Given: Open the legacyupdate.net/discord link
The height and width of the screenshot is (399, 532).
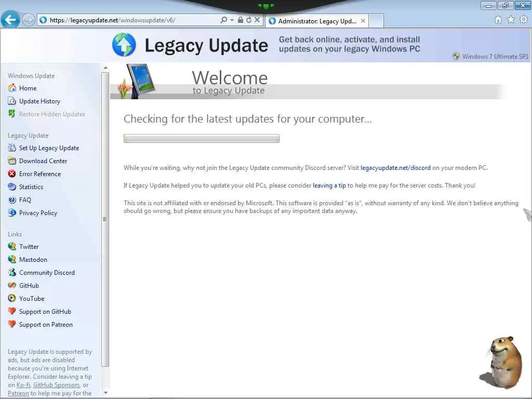Looking at the screenshot, I should (395, 168).
